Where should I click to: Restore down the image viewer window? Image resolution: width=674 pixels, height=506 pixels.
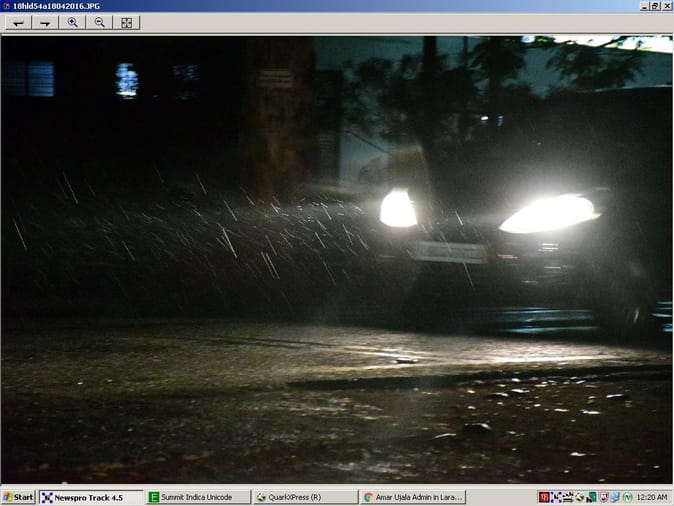[655, 6]
